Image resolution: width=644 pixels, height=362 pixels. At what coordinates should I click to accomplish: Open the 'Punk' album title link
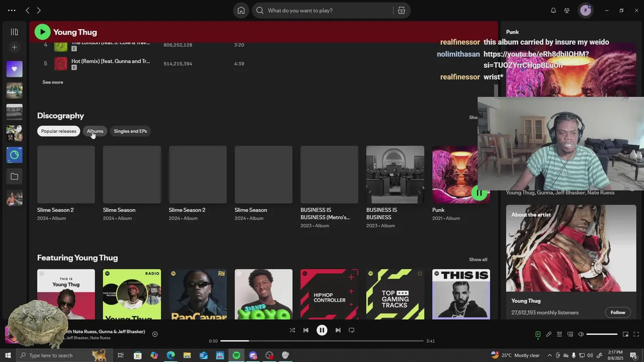click(438, 210)
